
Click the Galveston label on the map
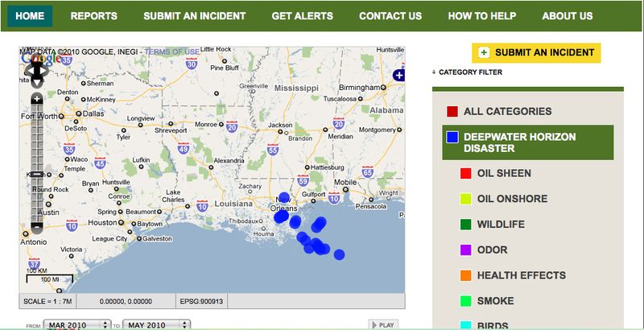(x=157, y=238)
